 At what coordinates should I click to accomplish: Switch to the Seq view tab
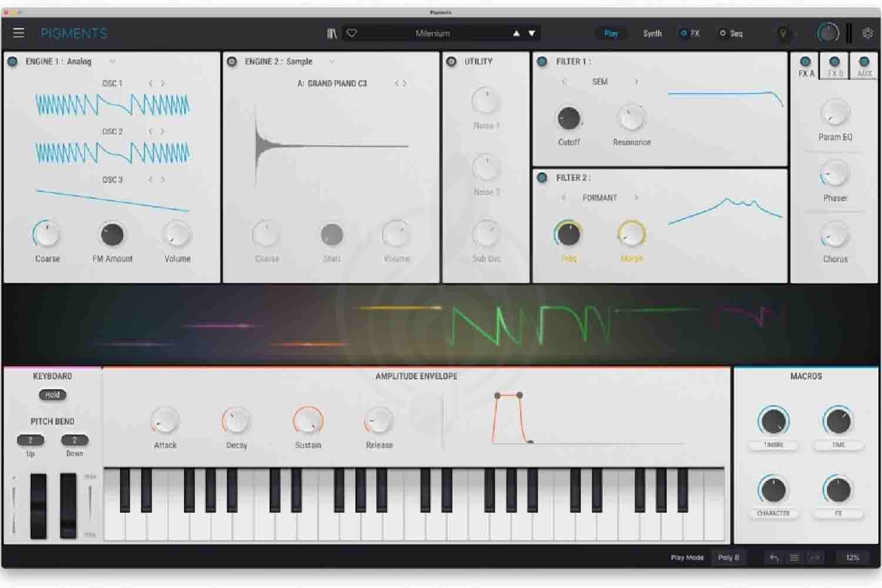[731, 34]
